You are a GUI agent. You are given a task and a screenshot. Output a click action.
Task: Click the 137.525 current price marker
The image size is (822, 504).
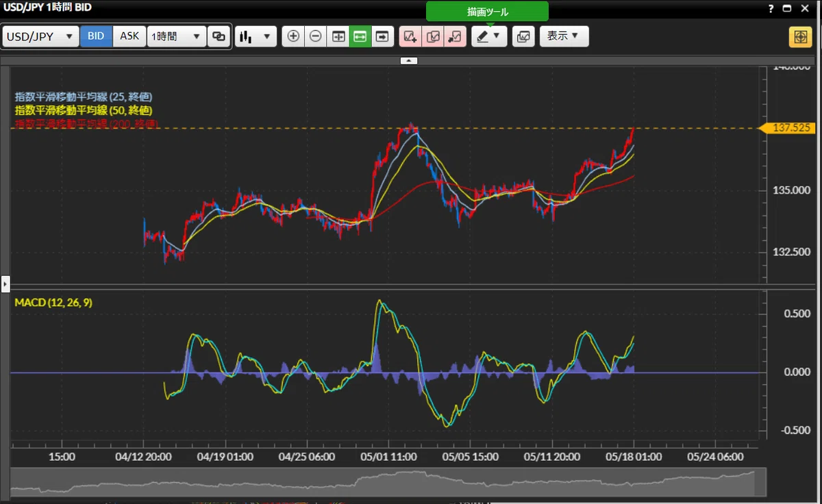tap(789, 128)
